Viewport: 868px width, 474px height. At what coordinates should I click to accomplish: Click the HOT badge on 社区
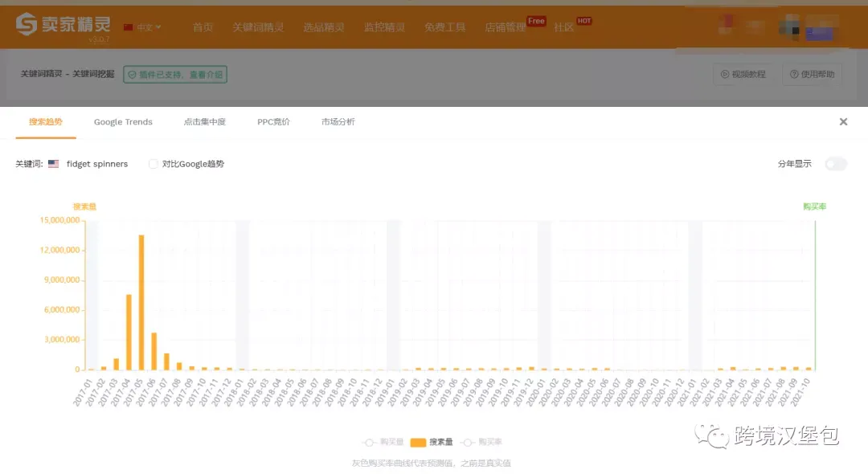pos(584,21)
